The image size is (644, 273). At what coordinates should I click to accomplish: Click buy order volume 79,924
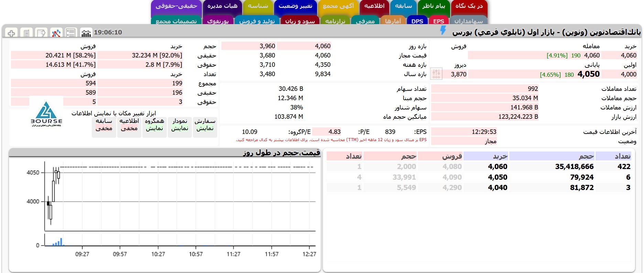point(582,177)
